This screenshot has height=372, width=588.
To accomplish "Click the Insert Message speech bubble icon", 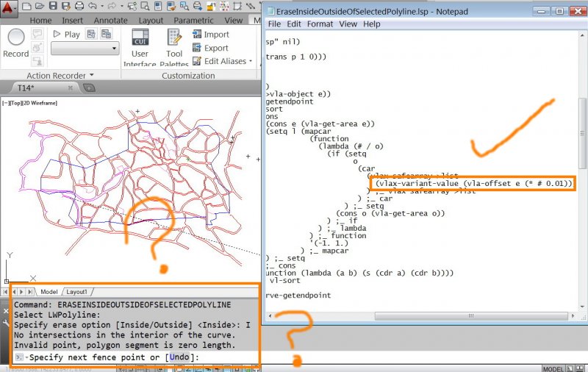I will pyautogui.click(x=37, y=34).
